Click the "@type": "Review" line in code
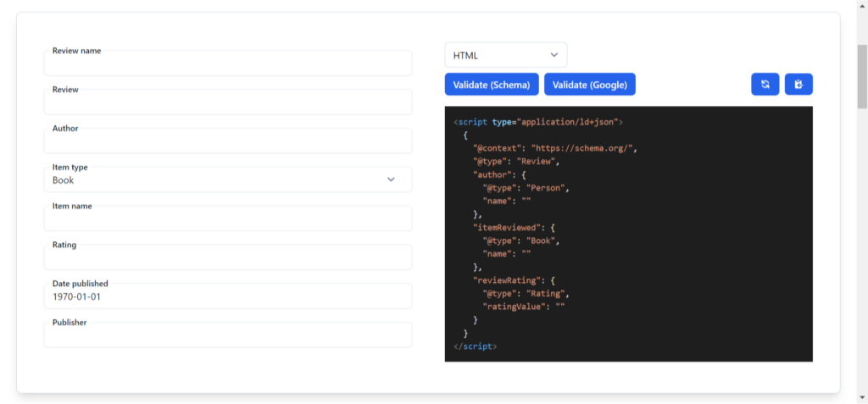This screenshot has height=404, width=868. pyautogui.click(x=516, y=162)
